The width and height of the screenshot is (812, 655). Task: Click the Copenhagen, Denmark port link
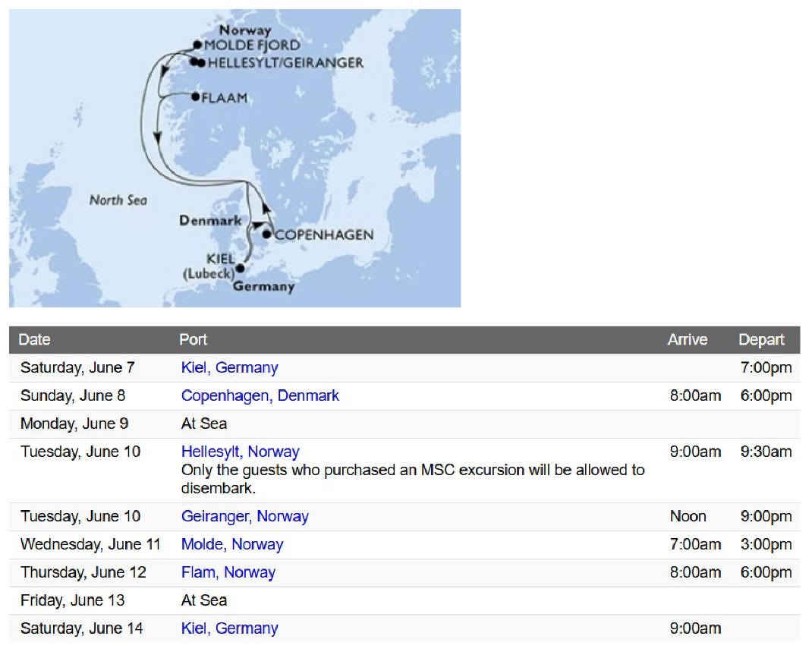pos(260,395)
